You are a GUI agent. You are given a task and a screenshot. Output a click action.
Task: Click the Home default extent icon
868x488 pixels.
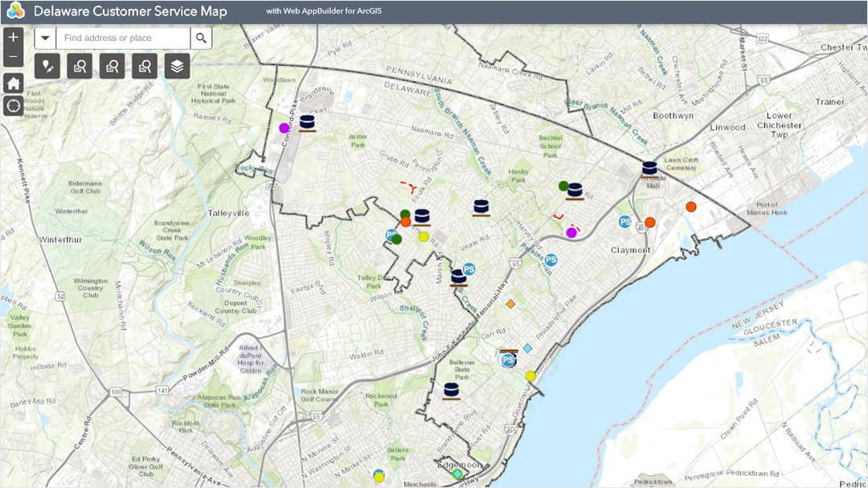click(x=12, y=83)
